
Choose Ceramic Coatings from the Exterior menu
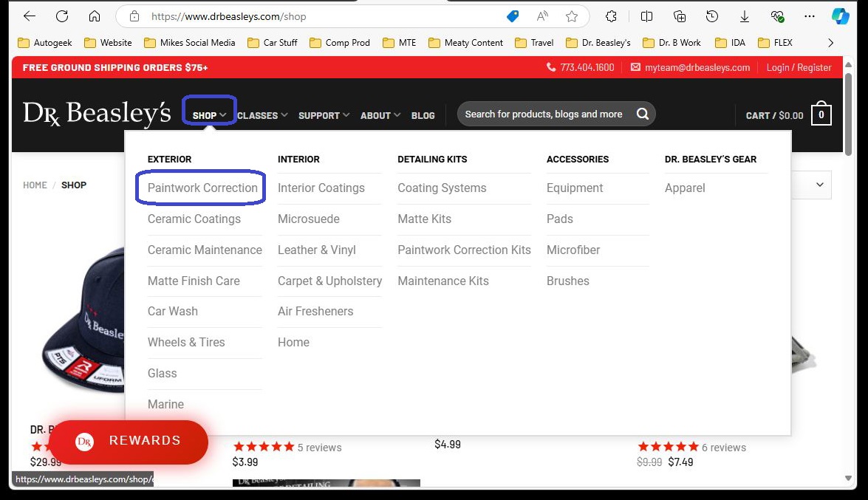[194, 219]
